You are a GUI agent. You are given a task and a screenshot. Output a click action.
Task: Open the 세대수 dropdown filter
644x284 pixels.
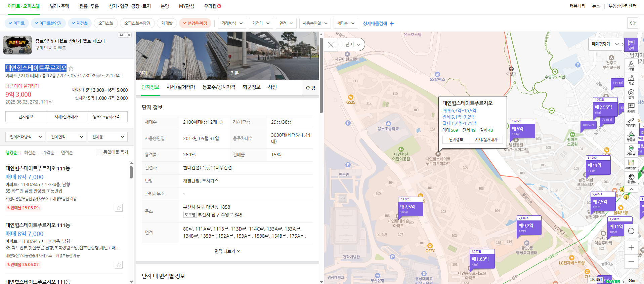[346, 23]
